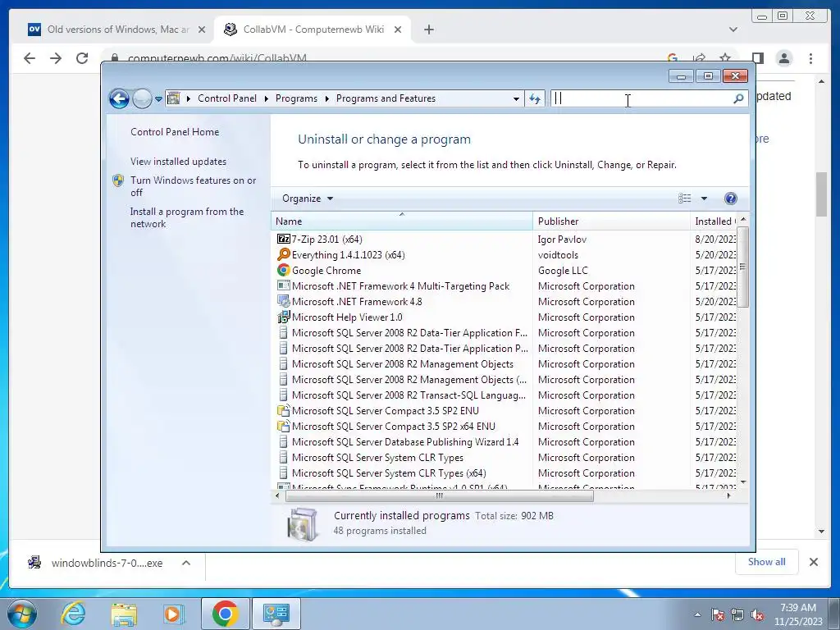Viewport: 840px width, 630px height.
Task: Click shield icon beside Windows features link
Action: [118, 180]
